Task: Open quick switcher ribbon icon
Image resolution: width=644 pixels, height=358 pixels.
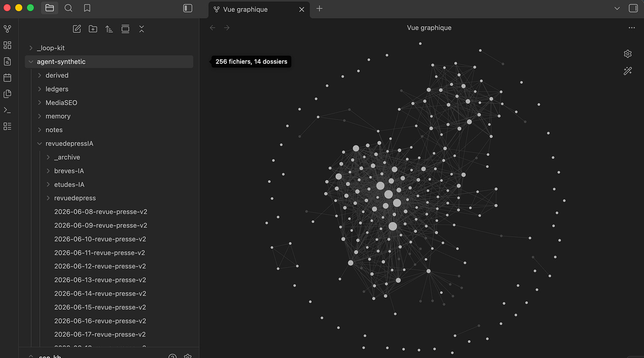Action: point(7,62)
